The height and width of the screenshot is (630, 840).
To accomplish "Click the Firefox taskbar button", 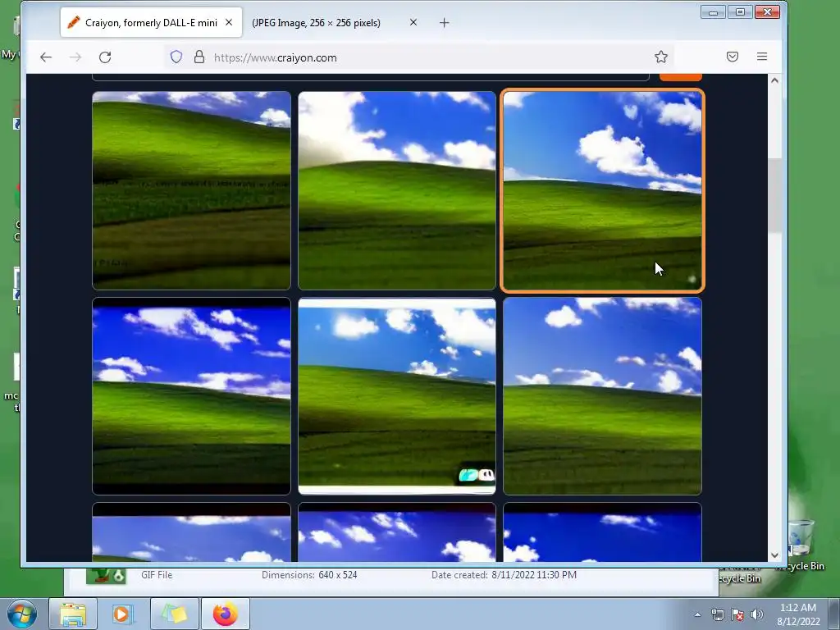I will [225, 614].
